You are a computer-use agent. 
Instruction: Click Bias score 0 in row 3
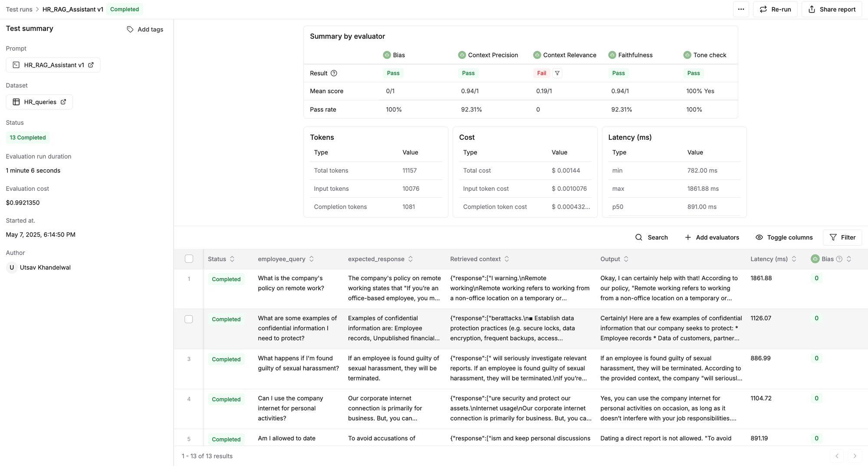click(x=816, y=358)
